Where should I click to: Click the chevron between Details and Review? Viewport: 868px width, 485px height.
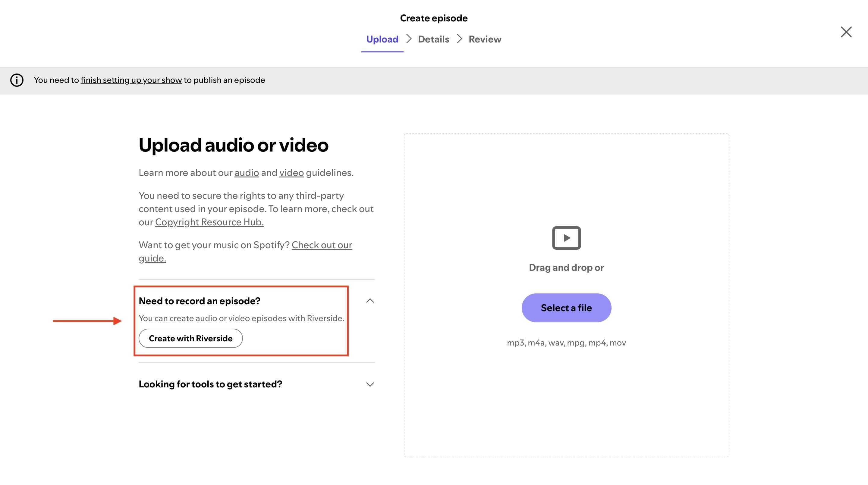coord(459,39)
